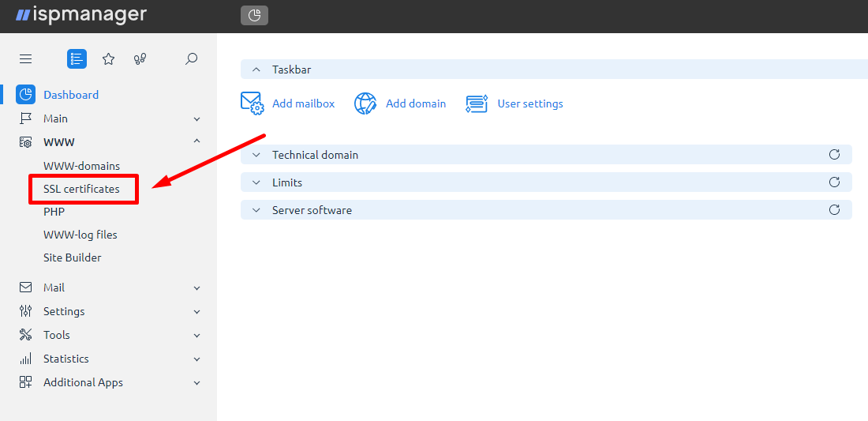Click the hamburger menu icon in sidebar
The image size is (868, 421).
tap(25, 58)
